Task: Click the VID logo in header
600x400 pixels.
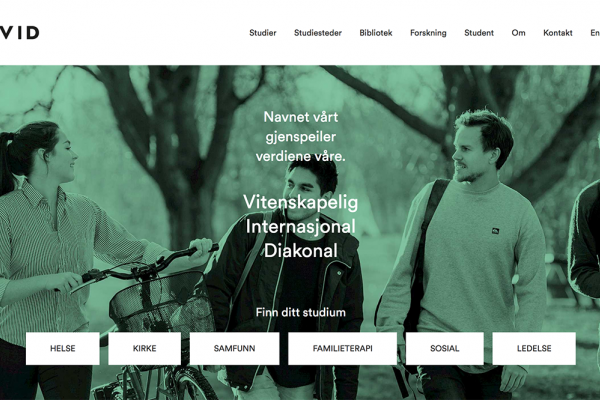Action: coord(19,33)
